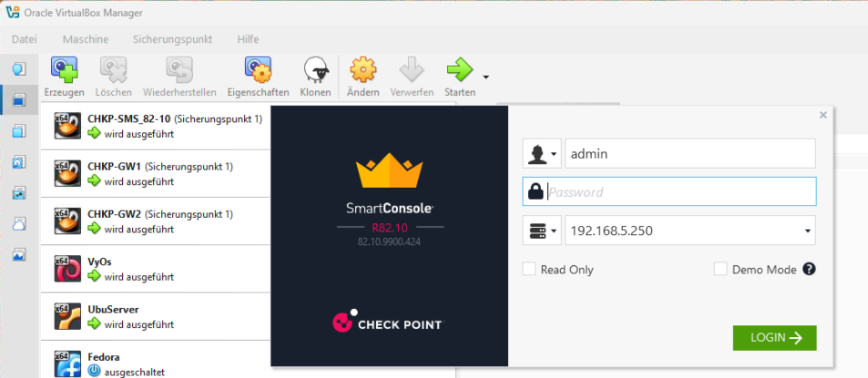Click the Fedora powered-off status icon
The height and width of the screenshot is (378, 868).
(x=95, y=372)
